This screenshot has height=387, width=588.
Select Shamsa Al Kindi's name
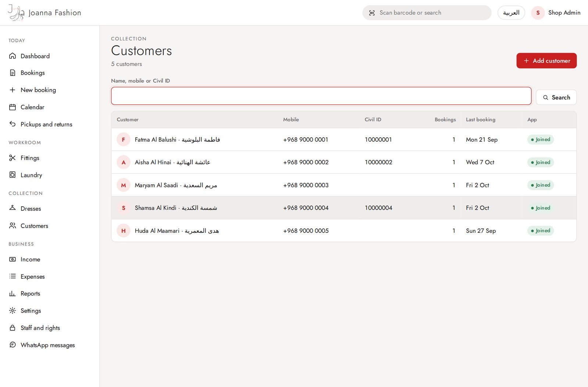pyautogui.click(x=176, y=208)
